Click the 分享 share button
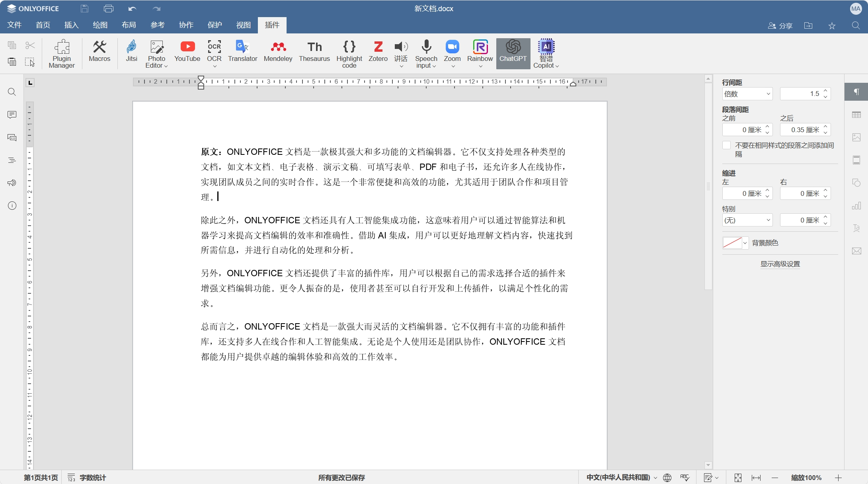The image size is (868, 484). [x=780, y=25]
